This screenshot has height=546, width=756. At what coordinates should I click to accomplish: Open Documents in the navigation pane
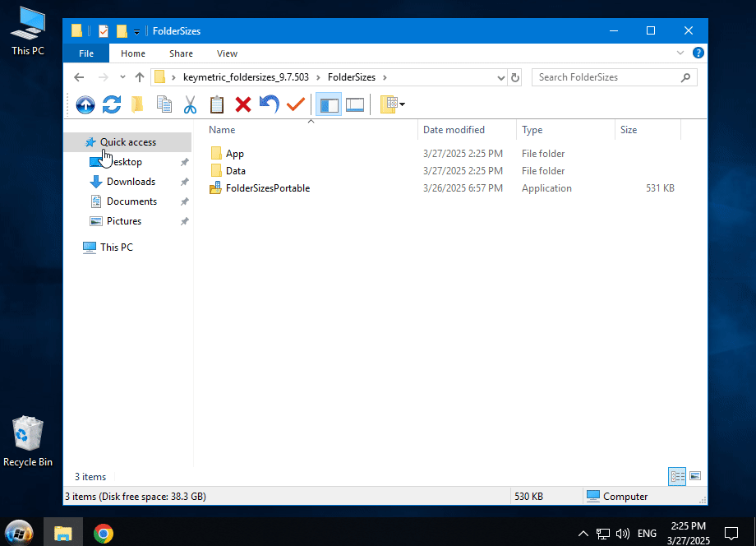[131, 201]
